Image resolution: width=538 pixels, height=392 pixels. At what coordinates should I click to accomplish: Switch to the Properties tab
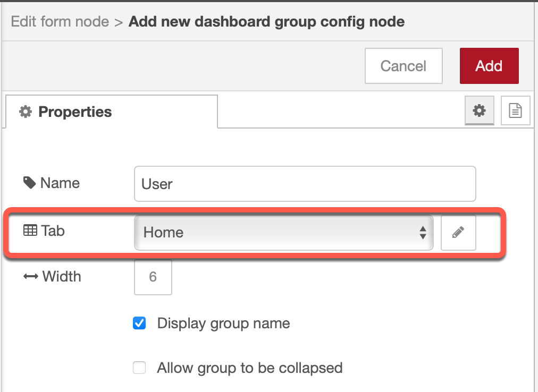click(x=112, y=112)
